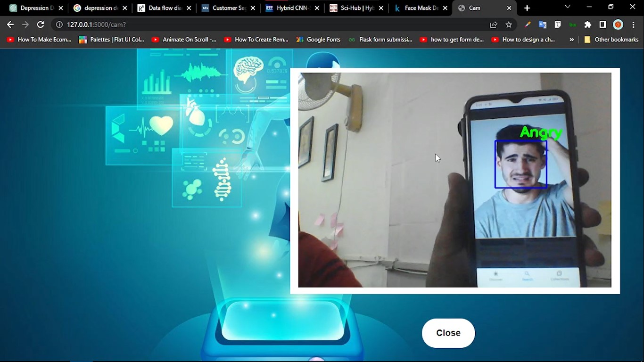Bookmark this page with the star icon
This screenshot has width=644, height=362.
pyautogui.click(x=509, y=25)
